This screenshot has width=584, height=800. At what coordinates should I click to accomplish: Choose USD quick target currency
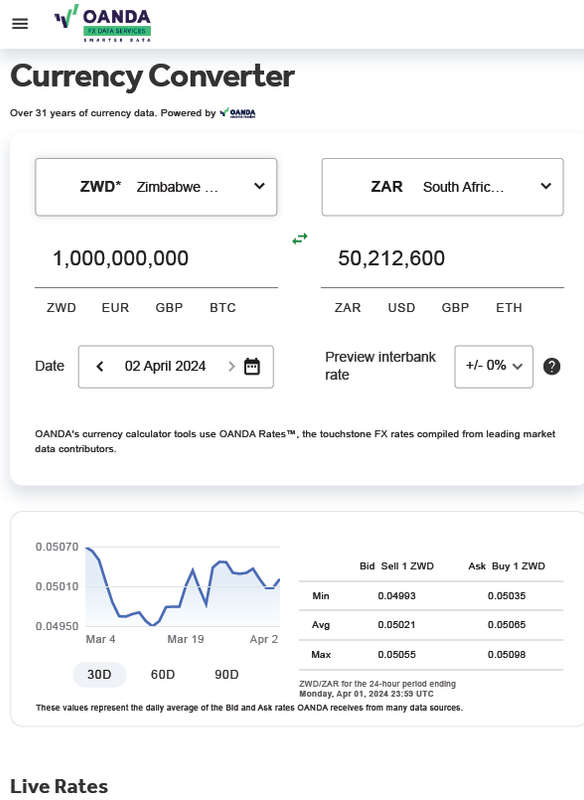401,308
